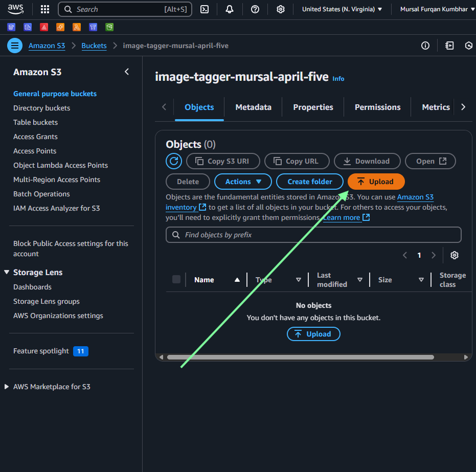Open the Amazon S3 breadcrumb link
476x472 pixels.
(47, 46)
